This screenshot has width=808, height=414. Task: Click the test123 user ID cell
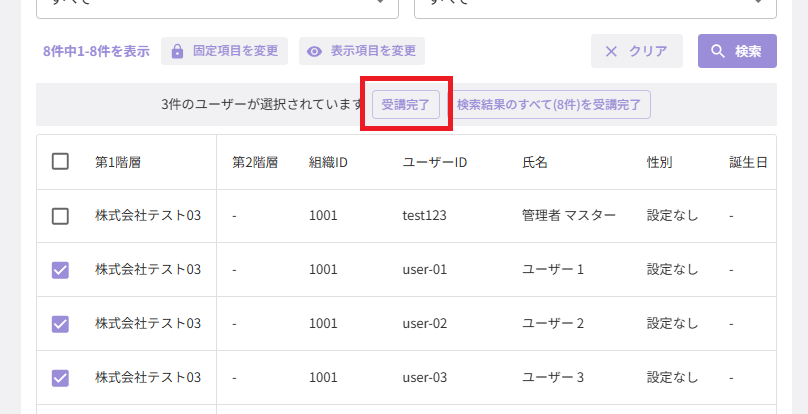pyautogui.click(x=425, y=216)
